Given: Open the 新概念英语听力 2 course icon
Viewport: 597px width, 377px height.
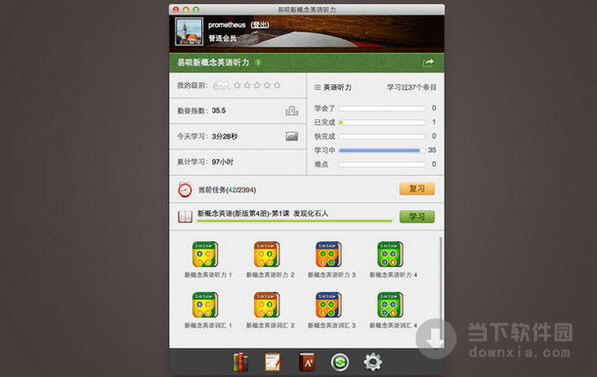Looking at the screenshot, I should point(267,254).
